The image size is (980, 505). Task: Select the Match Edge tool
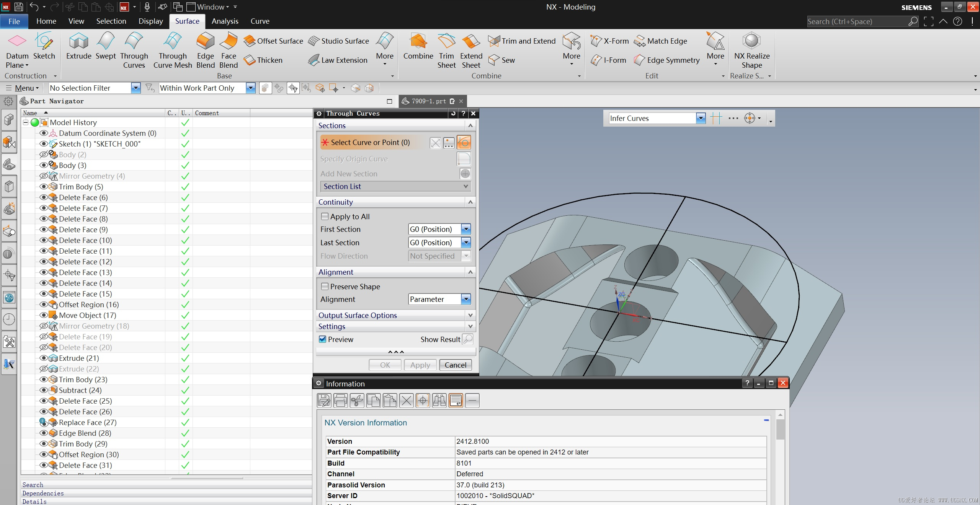660,41
